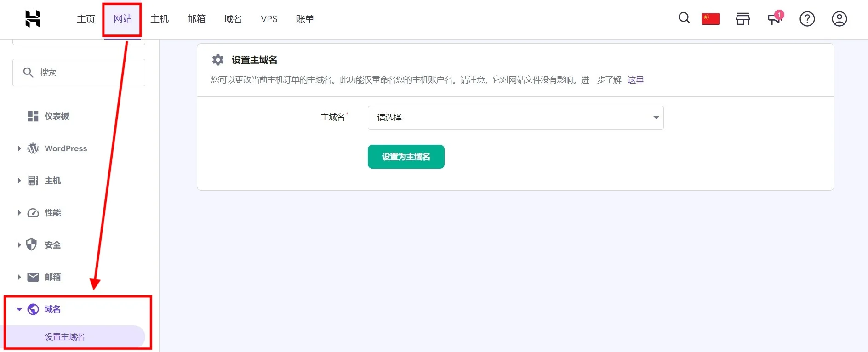The width and height of the screenshot is (868, 352).
Task: Open the search magnifier in top bar
Action: click(x=684, y=18)
